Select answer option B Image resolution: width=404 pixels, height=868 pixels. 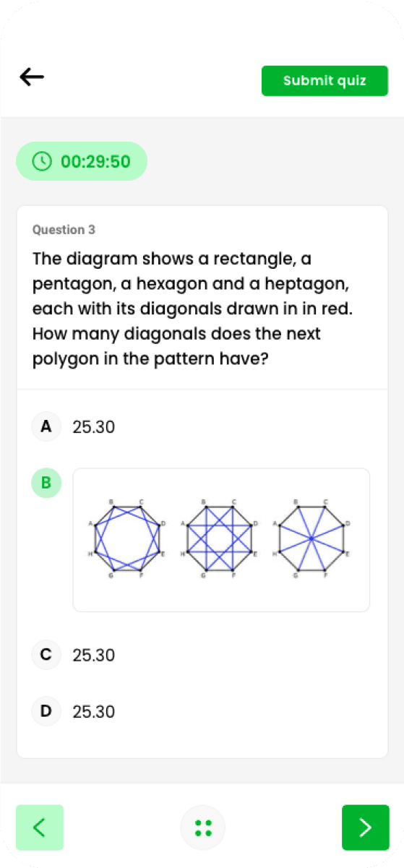tap(46, 483)
